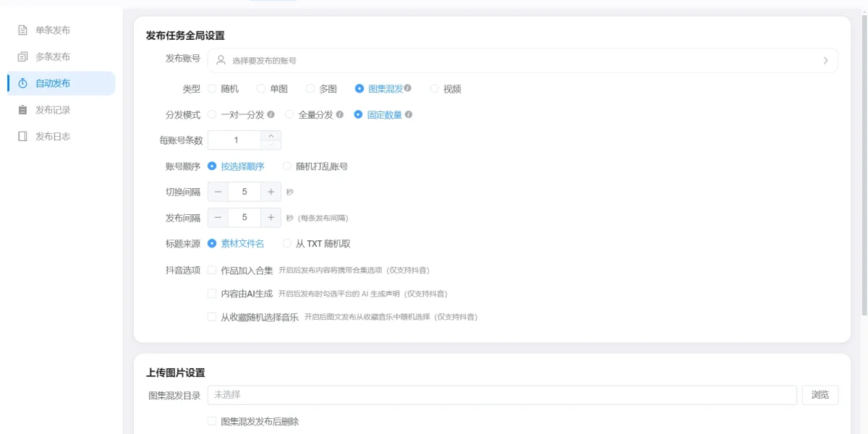The width and height of the screenshot is (868, 434).
Task: Increase 切换间隔 with plus button
Action: point(271,192)
